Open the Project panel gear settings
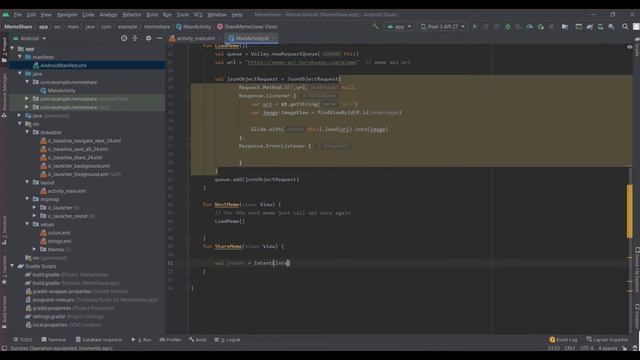The height and width of the screenshot is (360, 640). (149, 38)
